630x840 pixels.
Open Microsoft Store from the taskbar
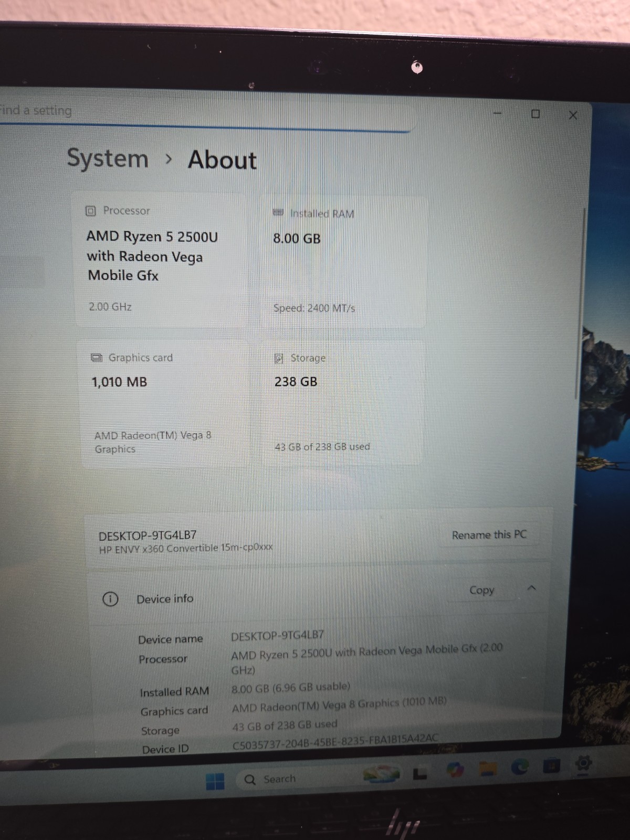point(551,766)
